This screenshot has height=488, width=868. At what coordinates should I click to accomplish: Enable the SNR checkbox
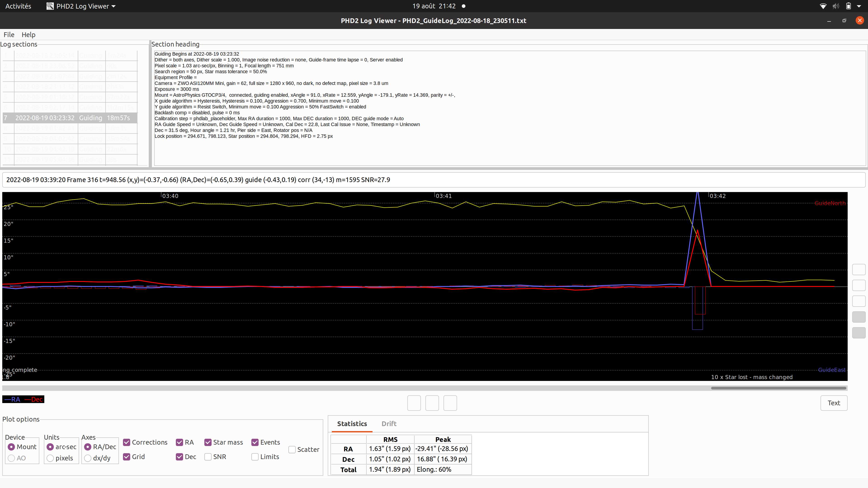(208, 457)
